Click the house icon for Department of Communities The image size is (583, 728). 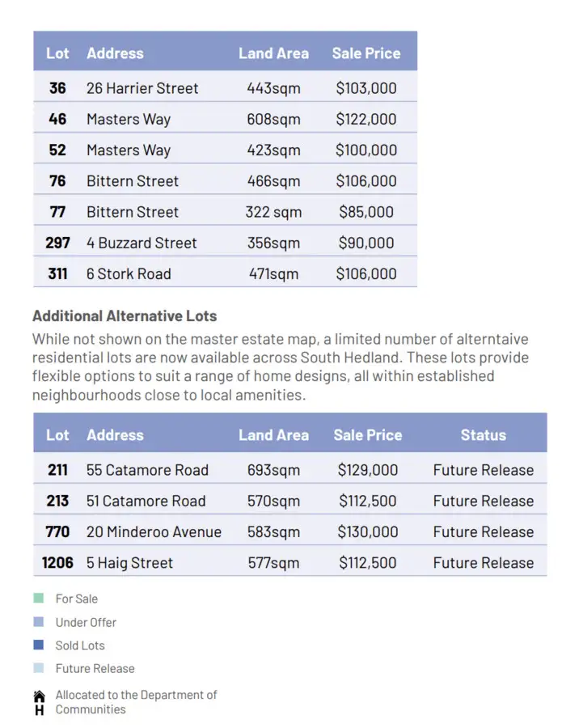point(39,696)
